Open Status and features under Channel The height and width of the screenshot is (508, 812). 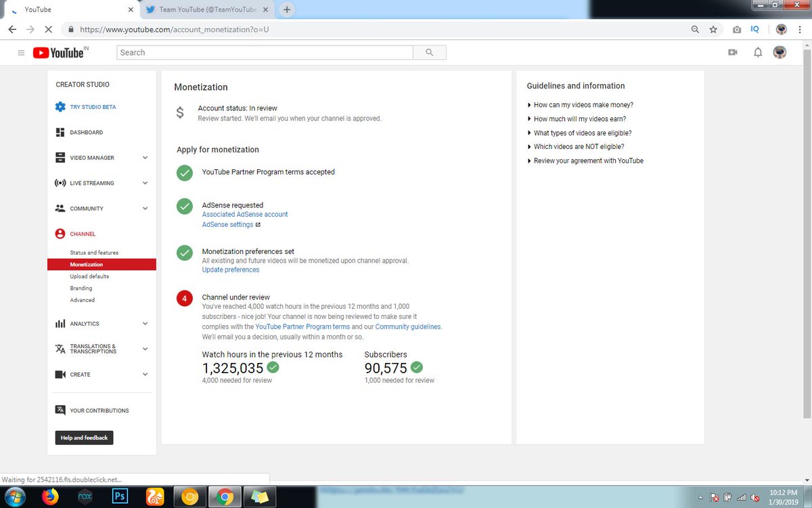coord(94,253)
